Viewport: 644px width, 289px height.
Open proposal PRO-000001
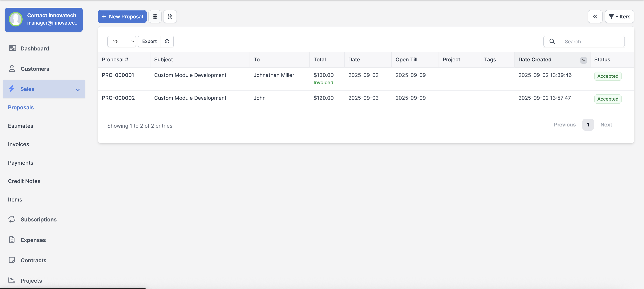click(x=118, y=75)
